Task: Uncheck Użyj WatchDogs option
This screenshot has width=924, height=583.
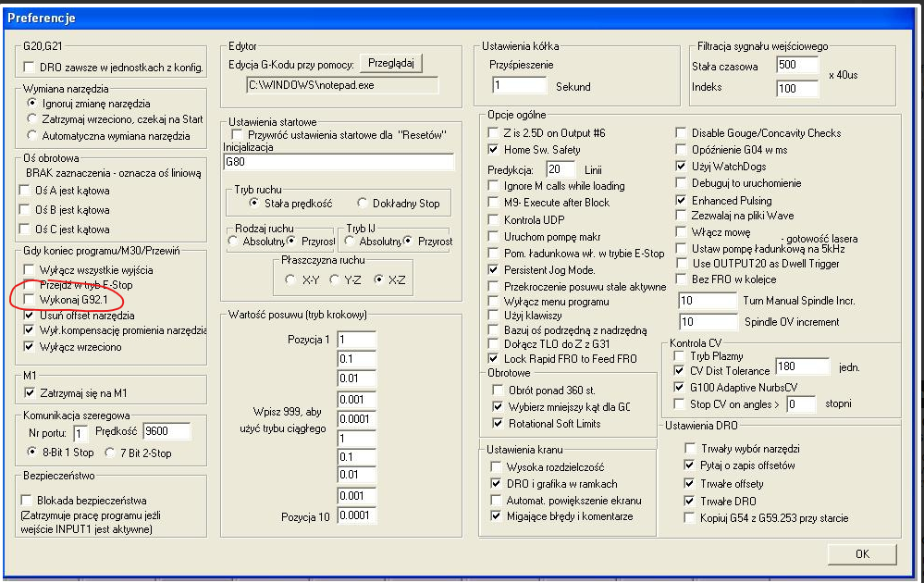Action: click(681, 167)
